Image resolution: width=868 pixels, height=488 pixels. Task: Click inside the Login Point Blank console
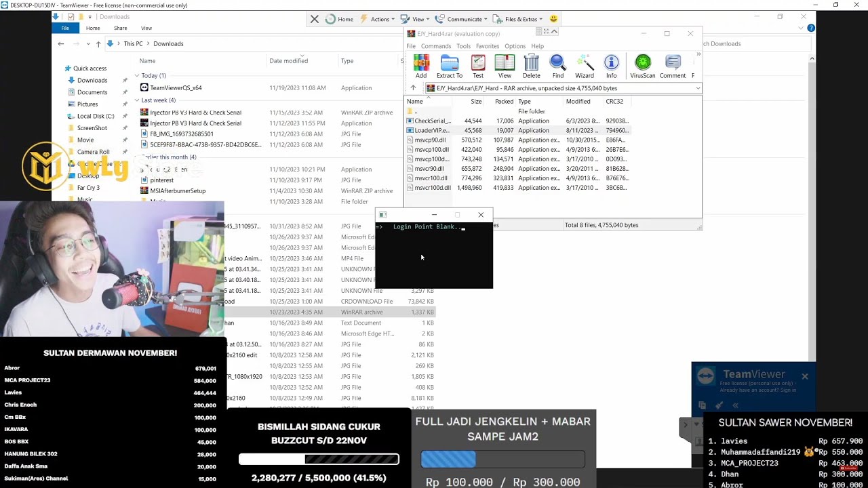point(434,254)
